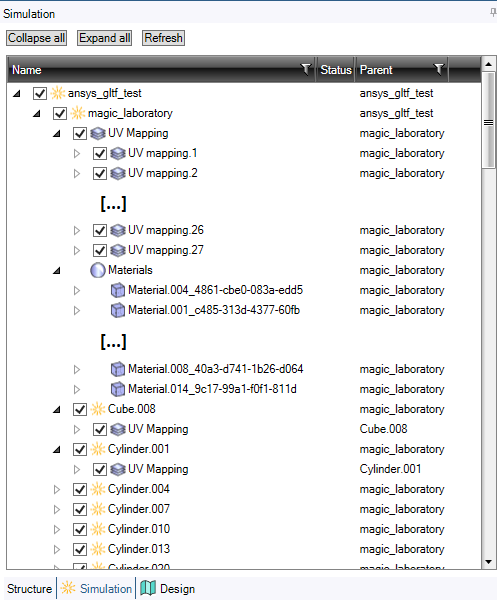This screenshot has width=497, height=600.
Task: Click the Collapse all button
Action: click(x=36, y=38)
